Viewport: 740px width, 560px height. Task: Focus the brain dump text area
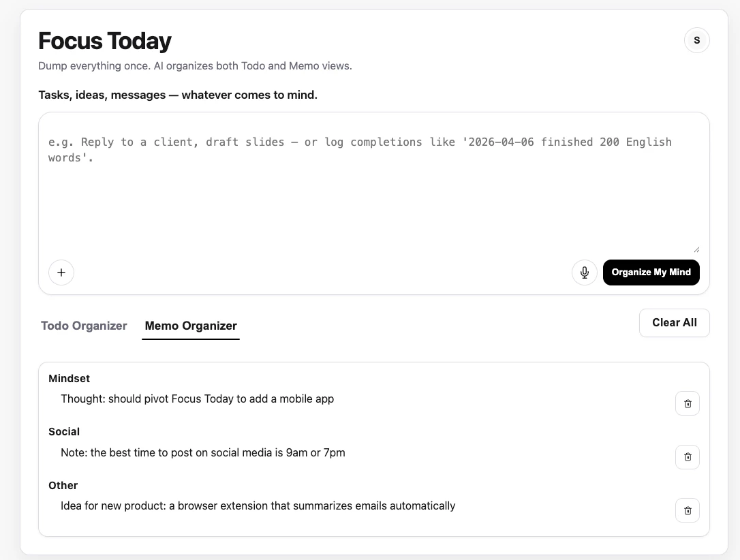click(373, 191)
